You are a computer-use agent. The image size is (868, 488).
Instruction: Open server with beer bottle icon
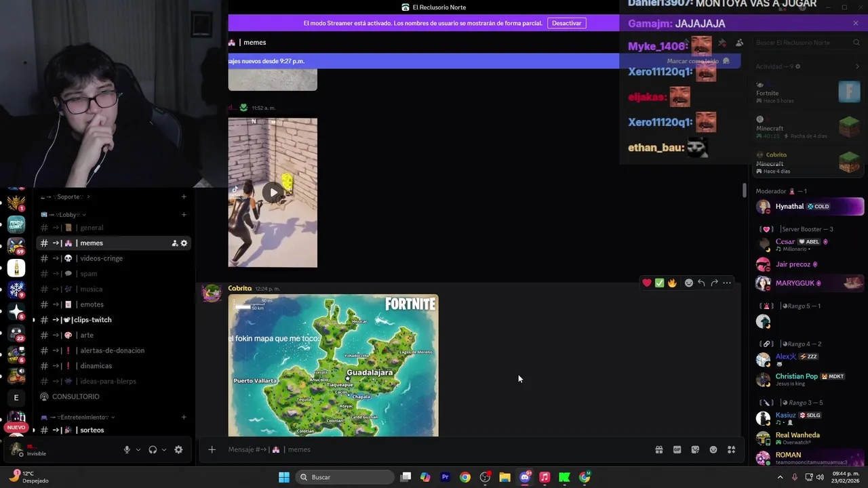(x=16, y=268)
